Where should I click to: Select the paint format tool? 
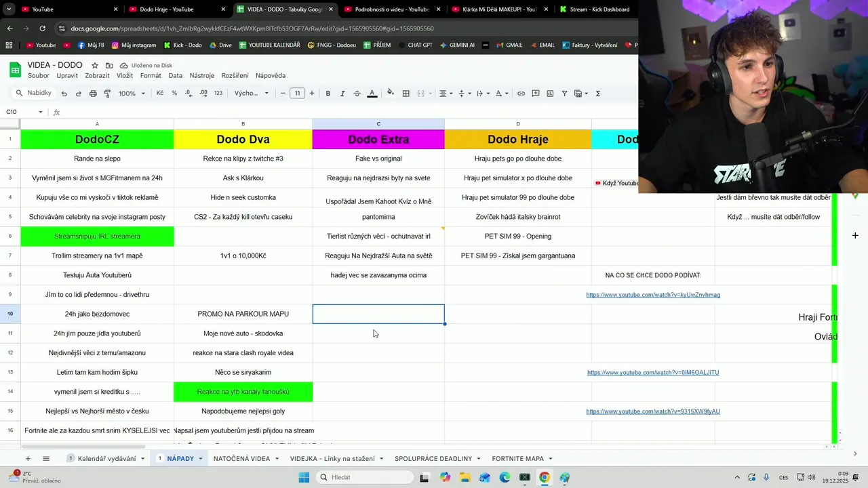click(107, 94)
